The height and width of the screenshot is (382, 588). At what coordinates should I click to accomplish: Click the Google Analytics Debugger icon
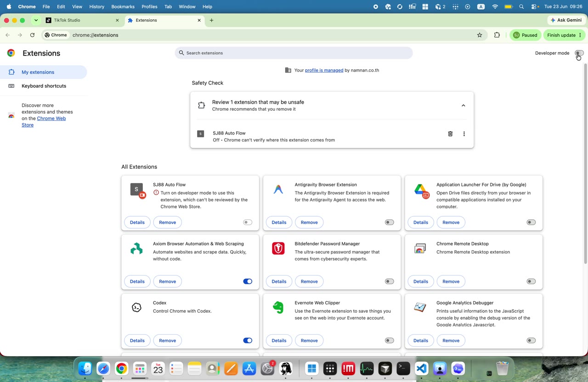(x=420, y=308)
